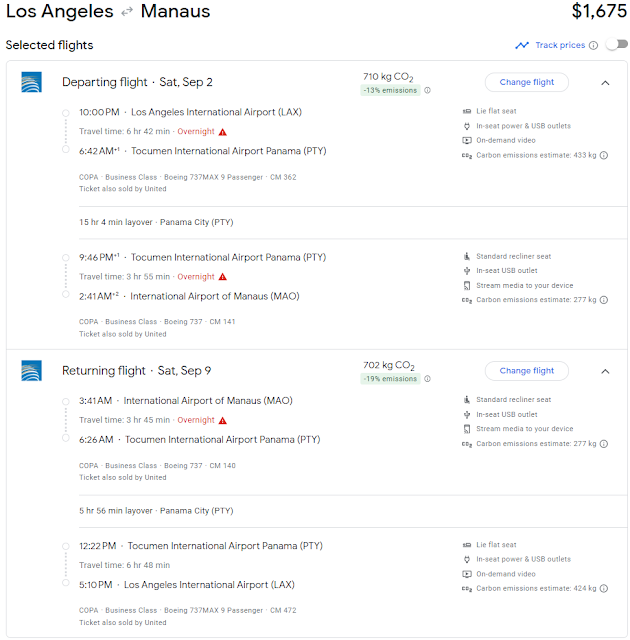This screenshot has height=640, width=630.
Task: Click the -13% emissions badge
Action: [390, 90]
